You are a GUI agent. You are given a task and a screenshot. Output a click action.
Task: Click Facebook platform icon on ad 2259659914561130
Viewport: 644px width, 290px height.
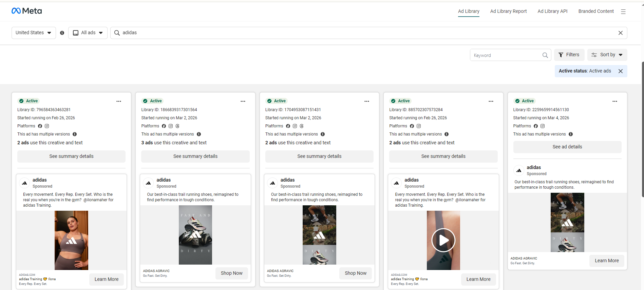click(x=536, y=126)
